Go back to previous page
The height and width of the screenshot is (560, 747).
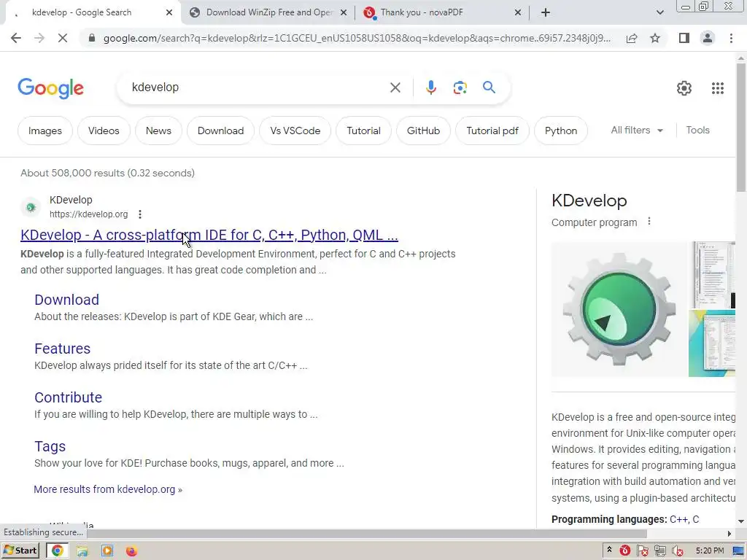click(x=16, y=38)
